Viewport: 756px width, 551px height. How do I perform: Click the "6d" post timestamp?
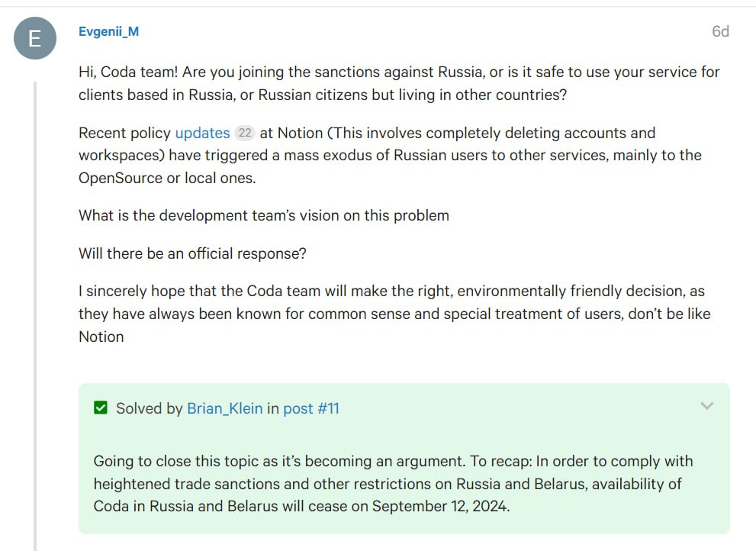pos(720,31)
